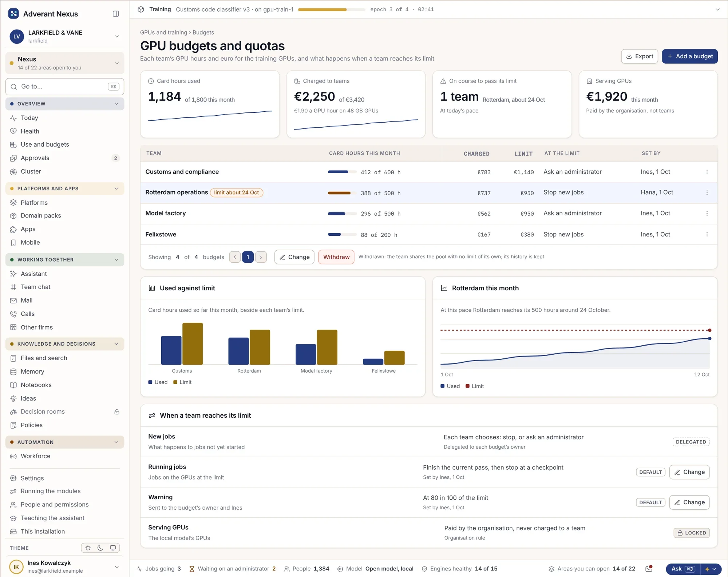728x577 pixels.
Task: Collapse Knowledge and Decisions section
Action: 65,344
